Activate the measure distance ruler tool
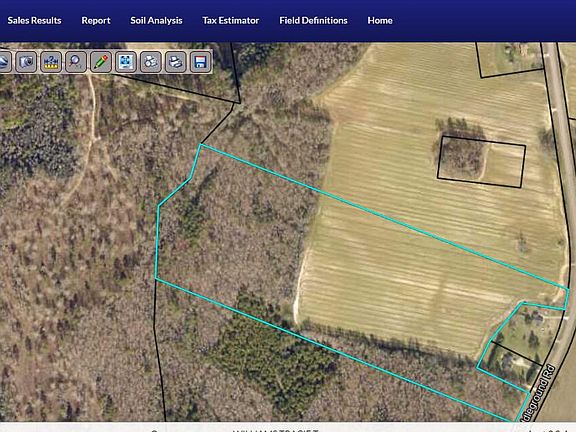The image size is (576, 432). pos(51,62)
